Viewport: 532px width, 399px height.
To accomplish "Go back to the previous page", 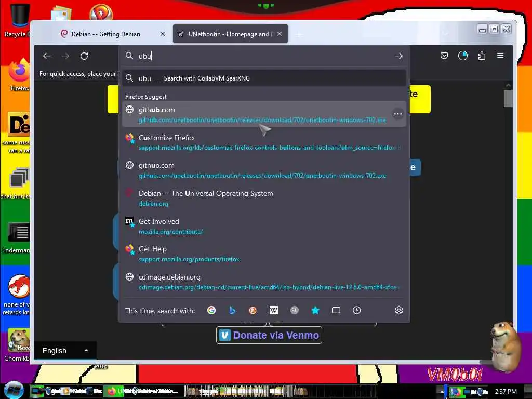I will pyautogui.click(x=47, y=56).
